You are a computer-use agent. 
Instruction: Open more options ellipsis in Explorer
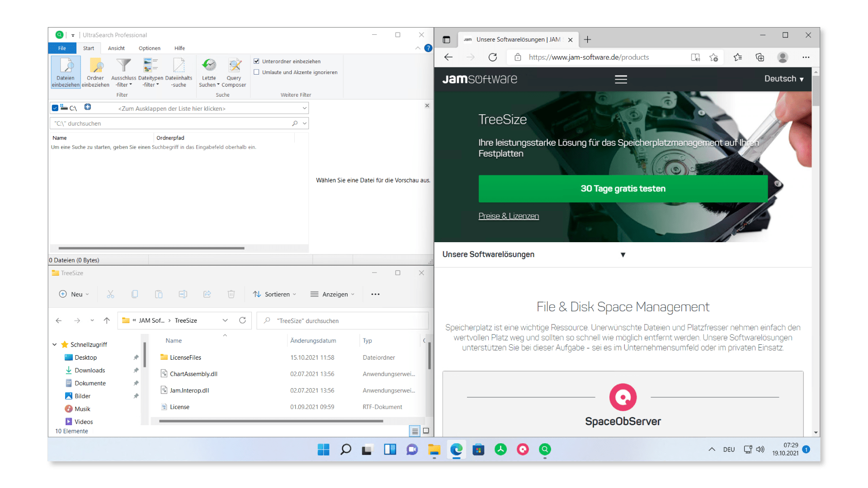point(375,294)
